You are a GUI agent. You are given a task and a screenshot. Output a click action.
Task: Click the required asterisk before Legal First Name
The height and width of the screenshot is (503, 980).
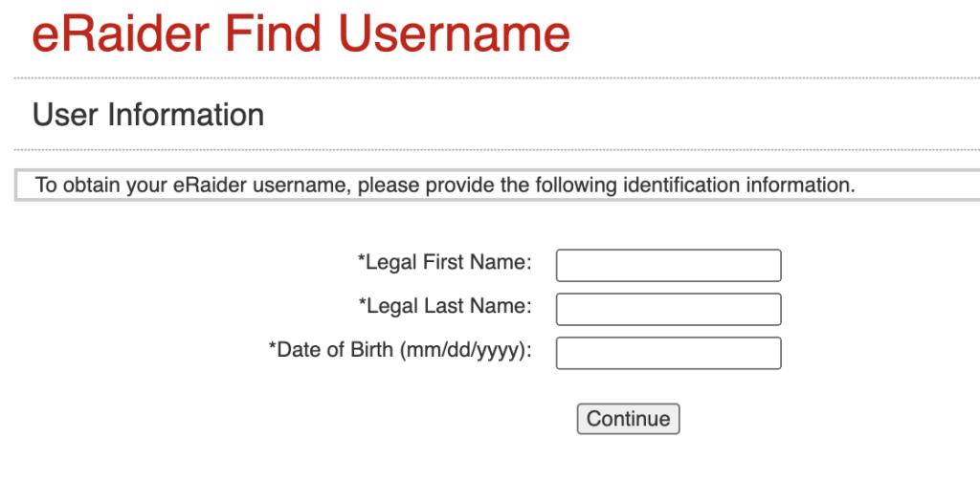(x=362, y=261)
